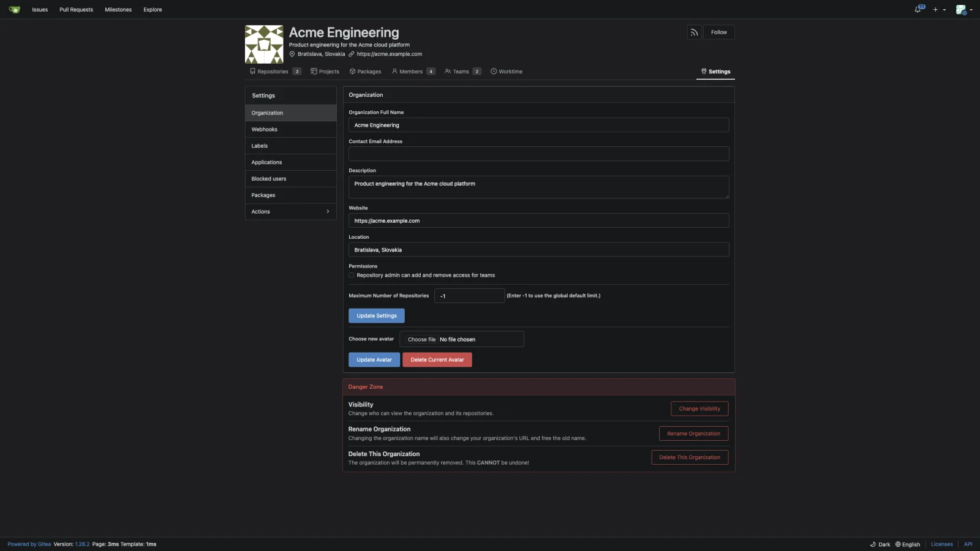Click the Danger Zone heading
This screenshot has height=551, width=980.
tap(366, 387)
